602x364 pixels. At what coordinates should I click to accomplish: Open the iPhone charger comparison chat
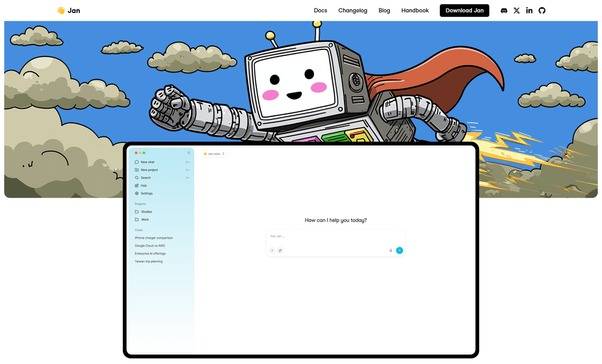coord(153,238)
